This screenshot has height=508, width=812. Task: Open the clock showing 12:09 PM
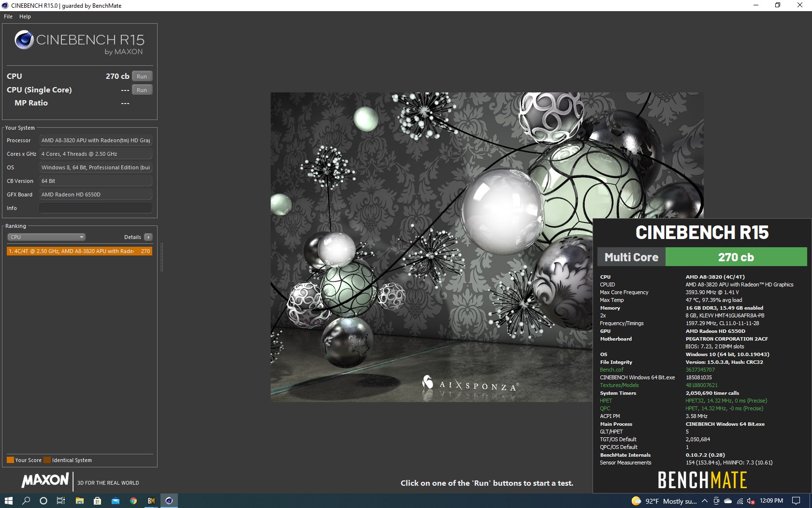point(771,501)
